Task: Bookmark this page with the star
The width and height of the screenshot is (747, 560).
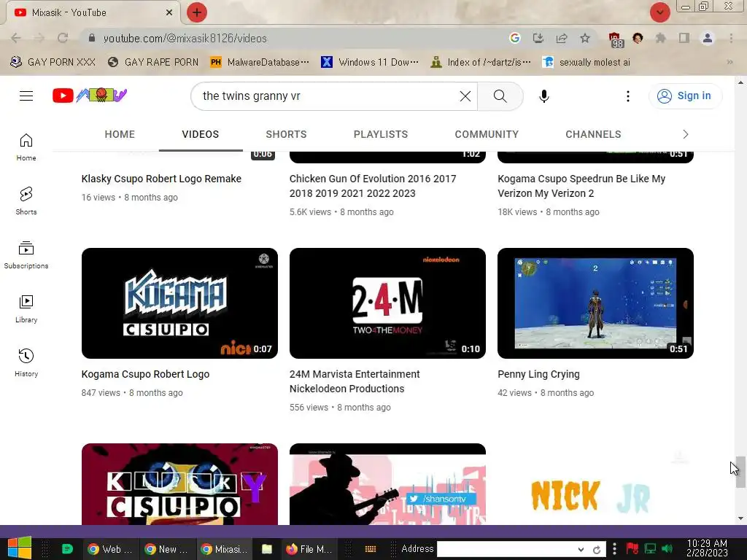Action: (x=585, y=38)
